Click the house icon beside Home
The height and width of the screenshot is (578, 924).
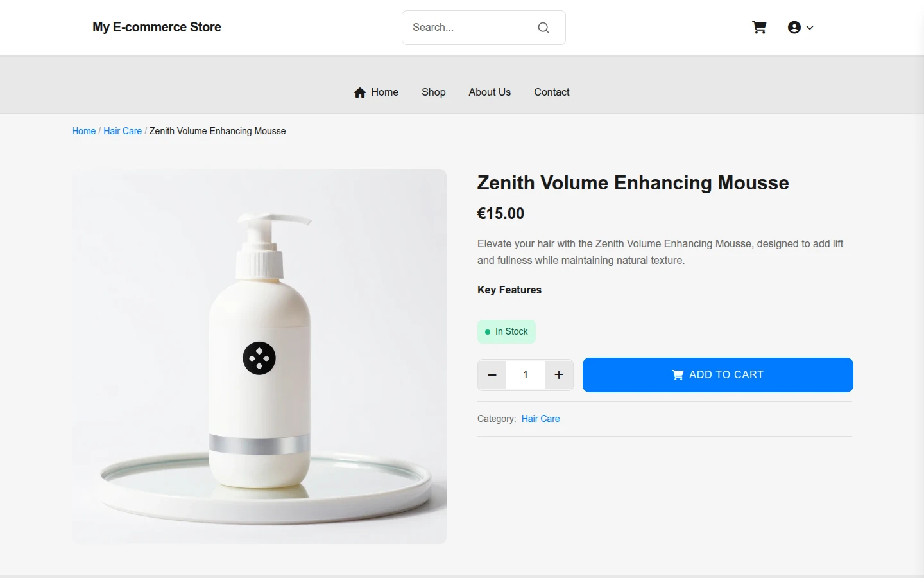click(x=360, y=92)
